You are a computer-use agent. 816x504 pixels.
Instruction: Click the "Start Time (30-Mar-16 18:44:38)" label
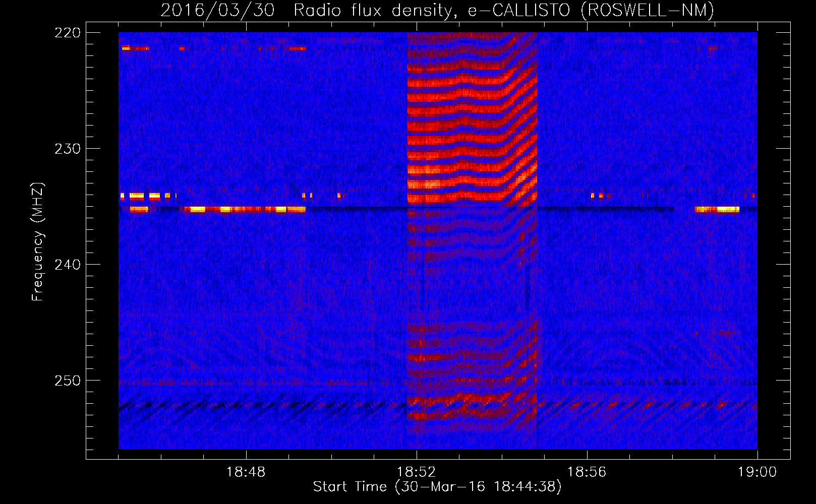[x=437, y=487]
